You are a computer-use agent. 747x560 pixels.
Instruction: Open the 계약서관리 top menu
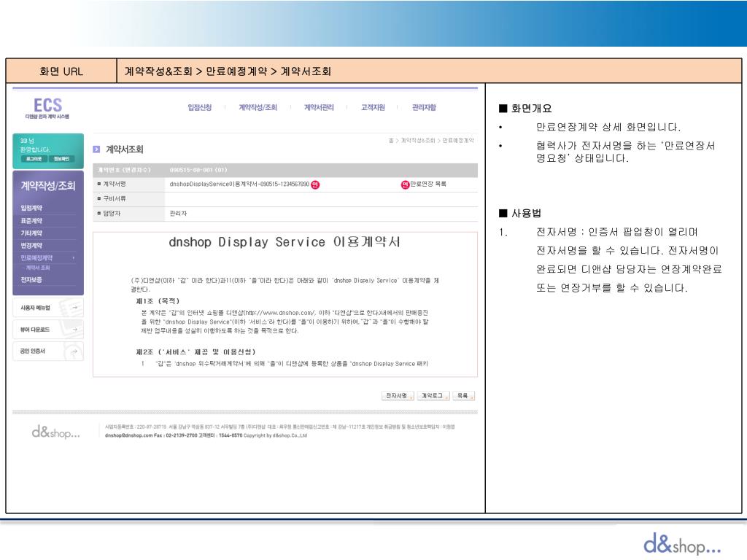319,108
